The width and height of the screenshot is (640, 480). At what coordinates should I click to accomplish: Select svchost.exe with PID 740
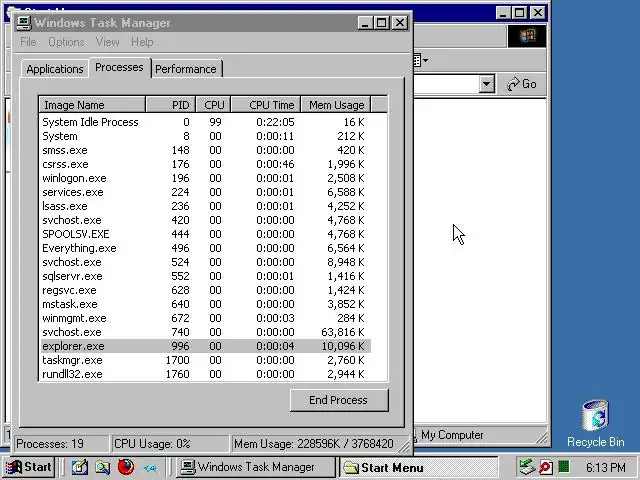[205, 332]
